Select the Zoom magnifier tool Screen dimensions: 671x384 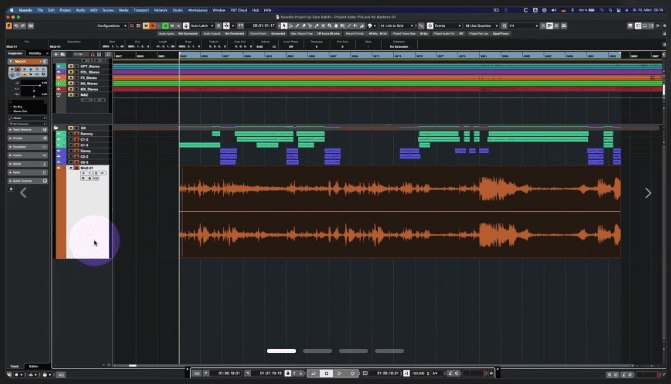[330, 26]
